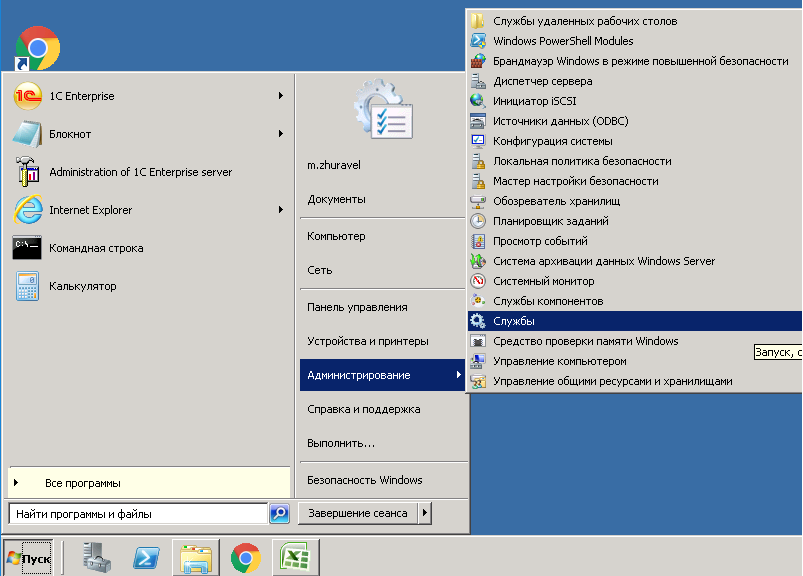Screen dimensions: 803x576
Task: Open Планировщик заданий task scheduler
Action: coord(550,221)
